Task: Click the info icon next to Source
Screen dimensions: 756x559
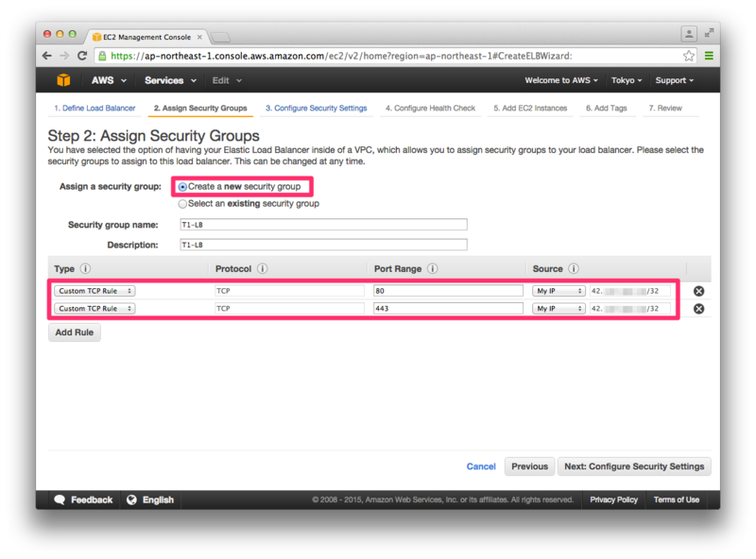Action: (x=574, y=268)
